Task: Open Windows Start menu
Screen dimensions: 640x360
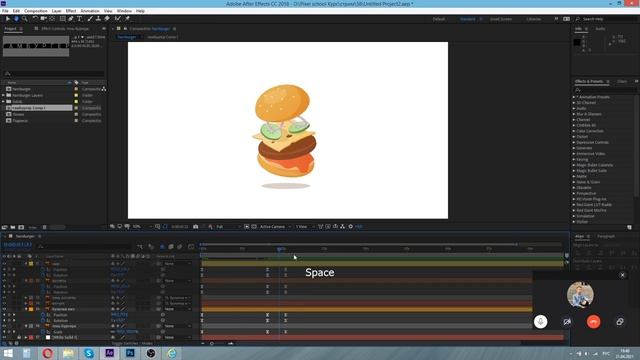Action: (x=8, y=353)
